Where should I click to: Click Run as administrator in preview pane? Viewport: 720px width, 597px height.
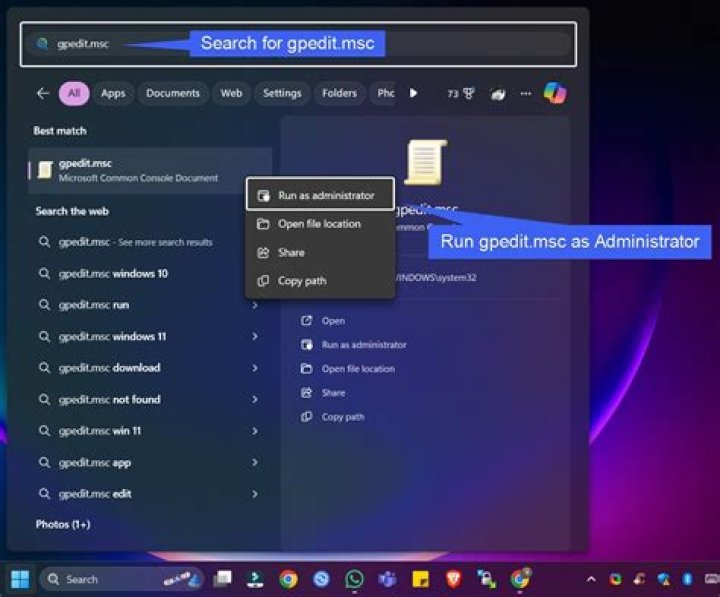(354, 344)
